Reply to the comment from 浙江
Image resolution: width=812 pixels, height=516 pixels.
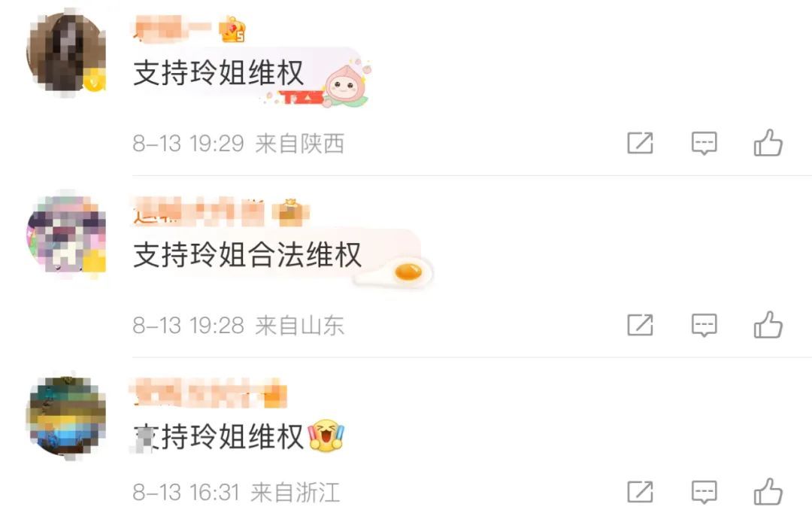coord(704,492)
